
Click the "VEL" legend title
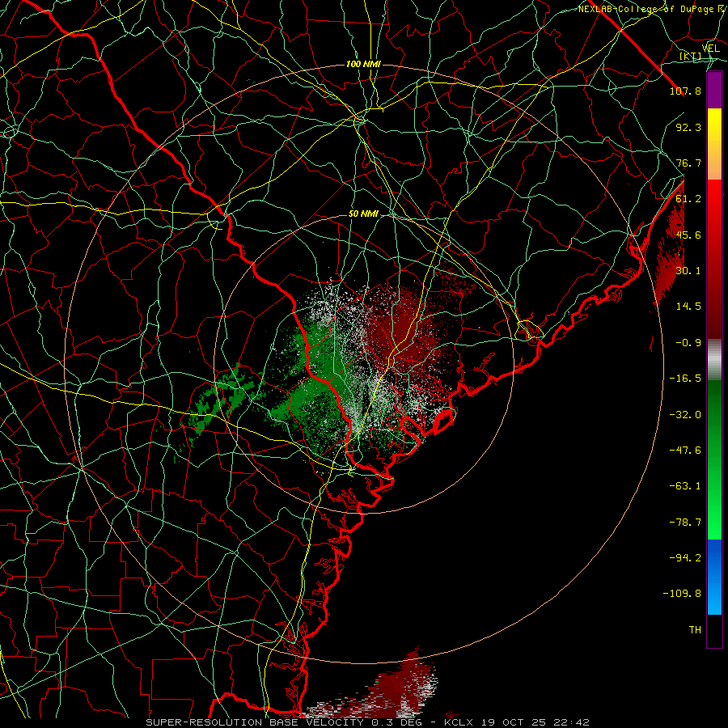711,49
